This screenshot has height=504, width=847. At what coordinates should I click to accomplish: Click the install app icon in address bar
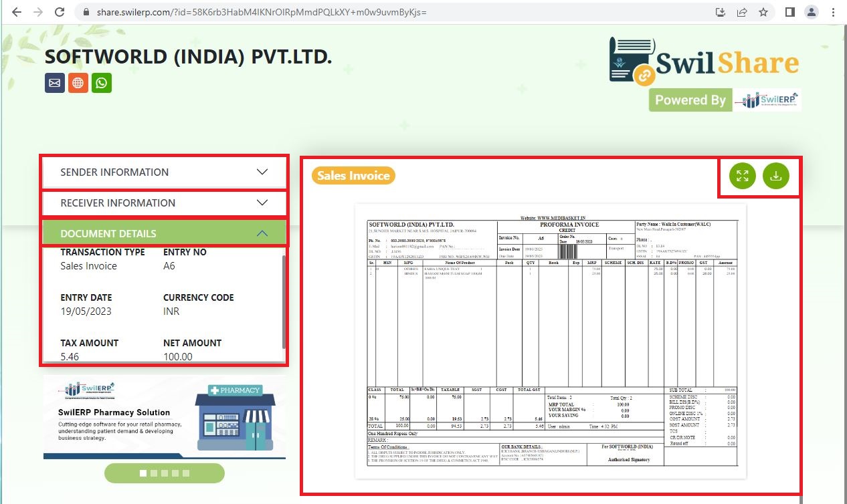click(x=721, y=12)
